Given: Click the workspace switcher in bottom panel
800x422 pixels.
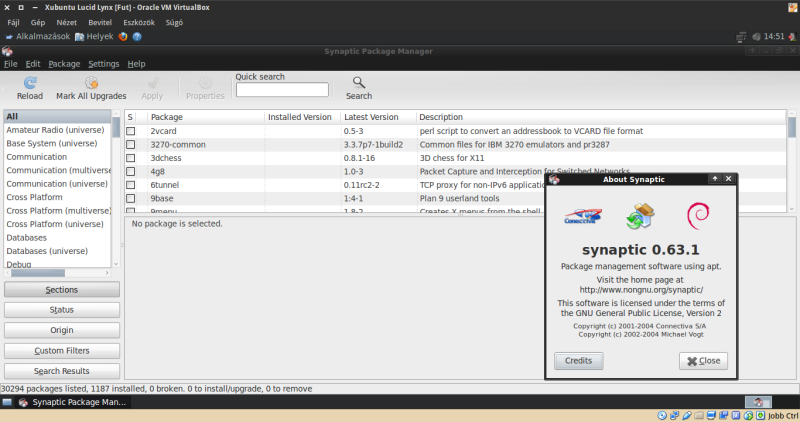Looking at the screenshot, I should click(758, 402).
